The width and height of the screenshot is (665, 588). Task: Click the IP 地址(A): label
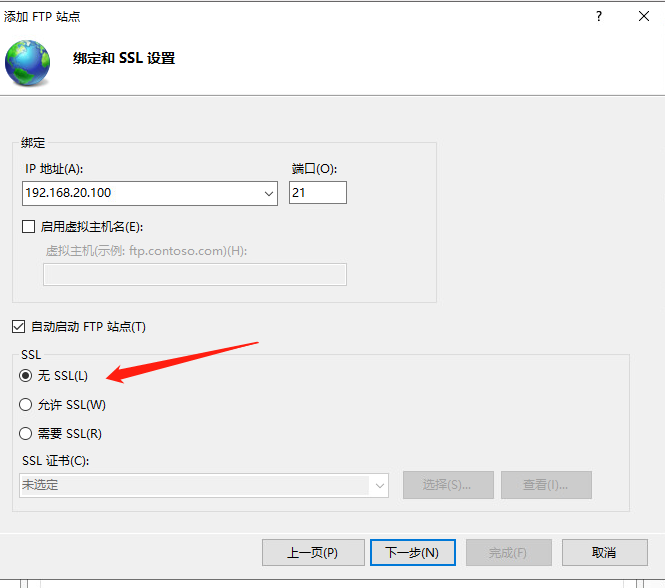point(54,169)
